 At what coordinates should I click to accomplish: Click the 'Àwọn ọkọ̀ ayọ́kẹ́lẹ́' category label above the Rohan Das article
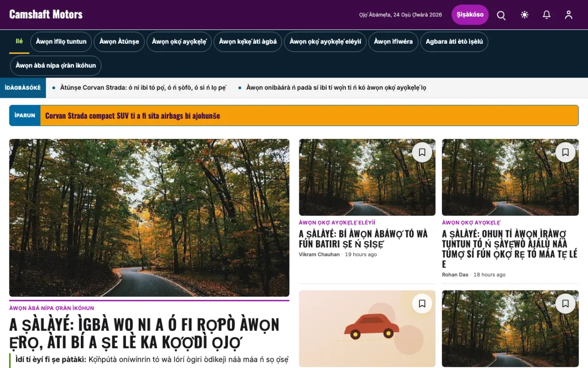tap(471, 223)
